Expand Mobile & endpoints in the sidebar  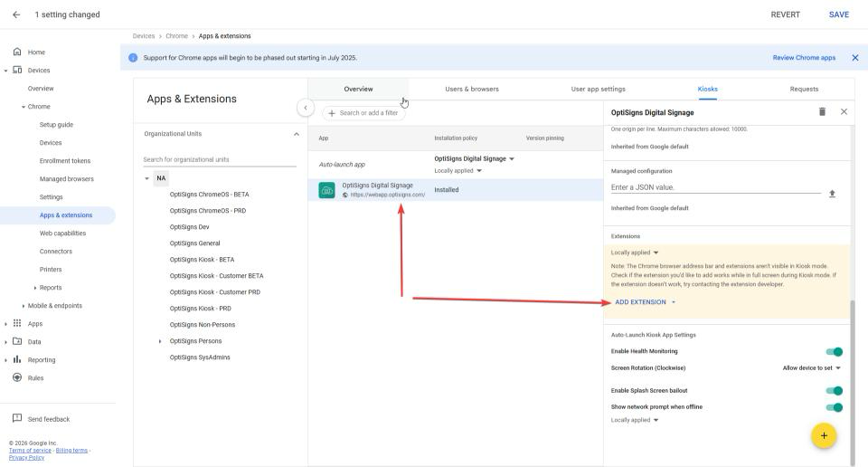[x=24, y=306]
